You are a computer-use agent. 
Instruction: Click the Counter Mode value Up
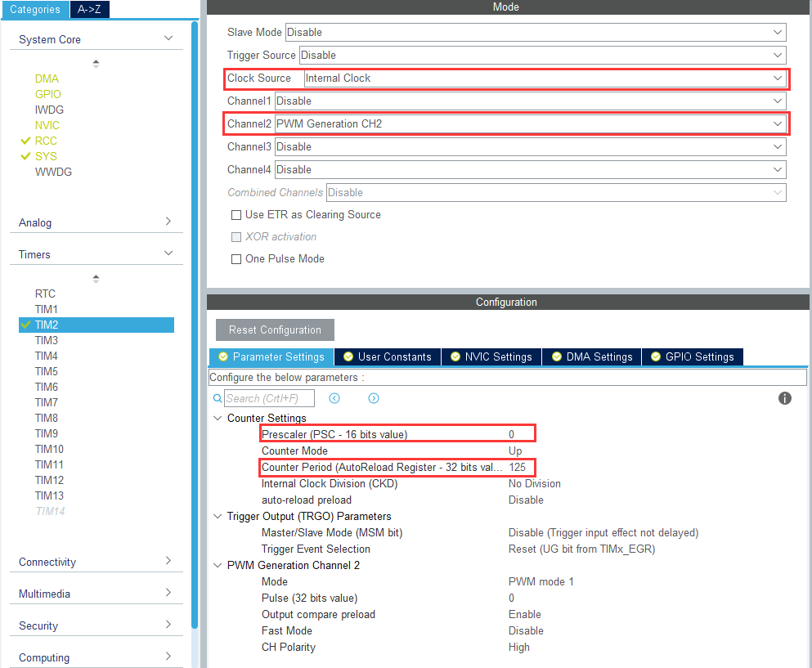tap(514, 451)
